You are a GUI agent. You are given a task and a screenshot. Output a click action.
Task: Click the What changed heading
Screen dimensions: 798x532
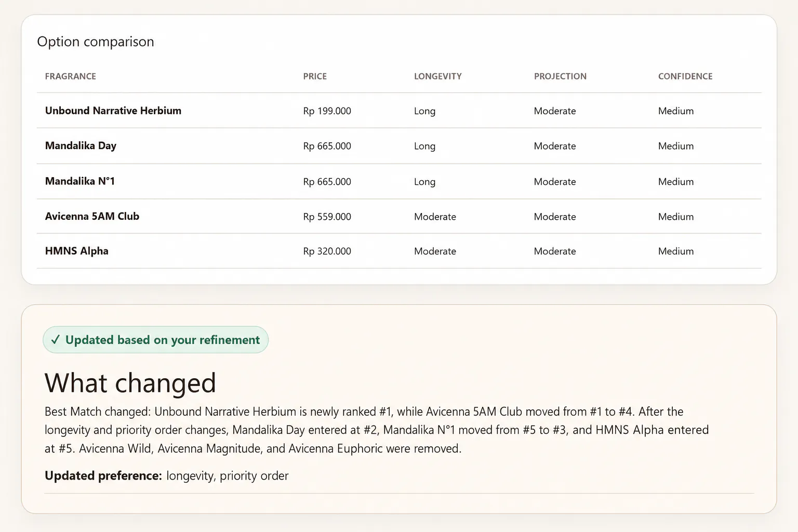click(130, 383)
